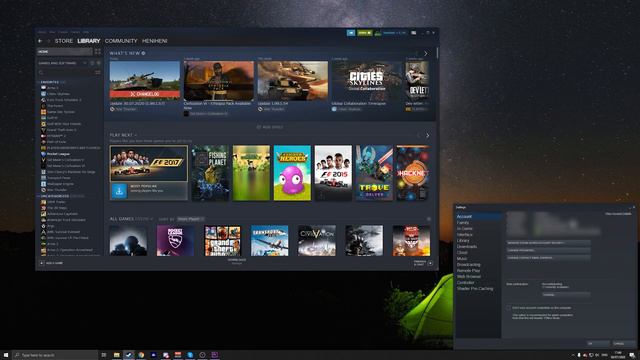The height and width of the screenshot is (360, 640).
Task: Open What's New settings gear
Action: [x=143, y=53]
